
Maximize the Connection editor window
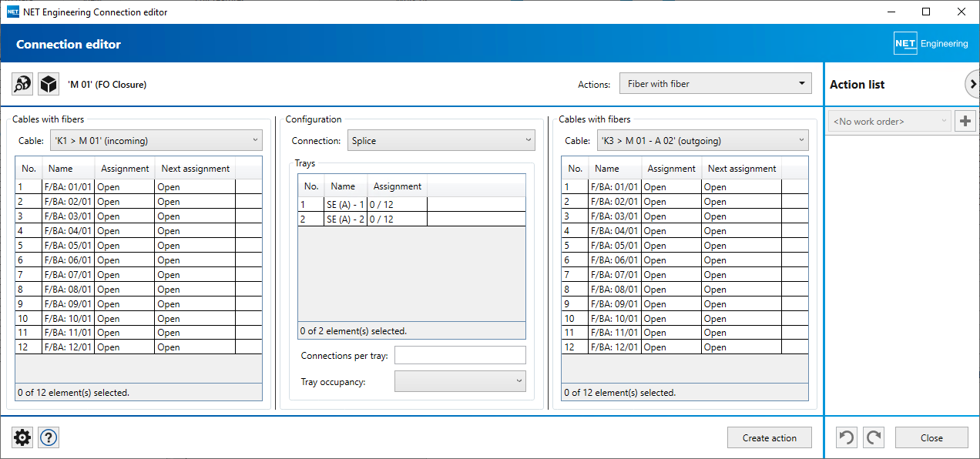click(x=926, y=12)
